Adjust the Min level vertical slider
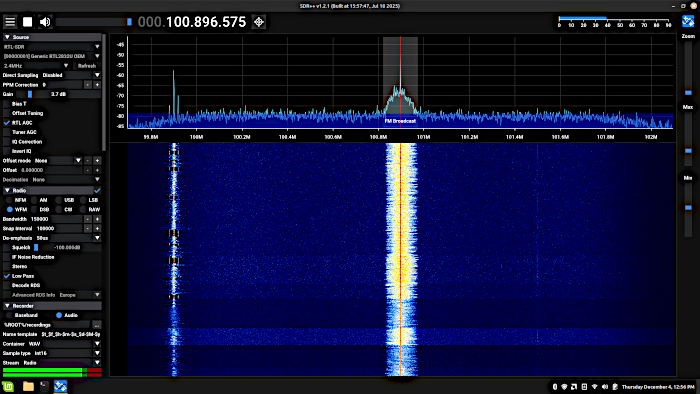Image resolution: width=700 pixels, height=394 pixels. [x=688, y=210]
